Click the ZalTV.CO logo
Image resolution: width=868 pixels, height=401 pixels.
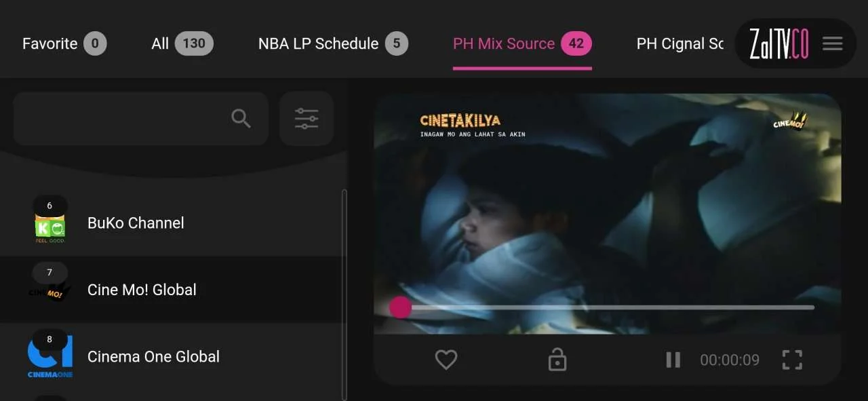pos(778,44)
